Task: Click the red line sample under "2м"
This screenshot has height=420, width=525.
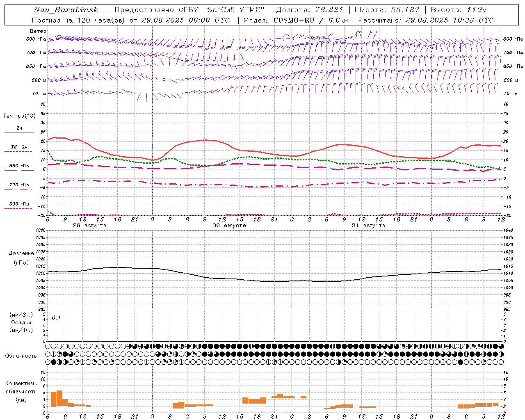Action: coord(19,133)
